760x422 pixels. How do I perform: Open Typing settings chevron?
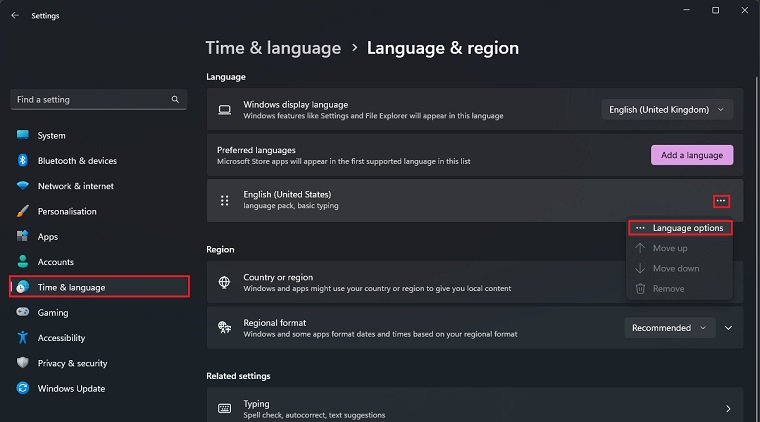[728, 409]
